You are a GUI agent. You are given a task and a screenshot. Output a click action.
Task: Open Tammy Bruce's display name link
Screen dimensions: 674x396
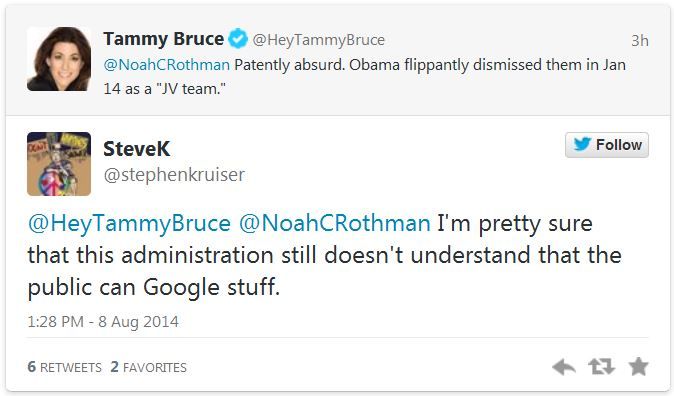163,39
